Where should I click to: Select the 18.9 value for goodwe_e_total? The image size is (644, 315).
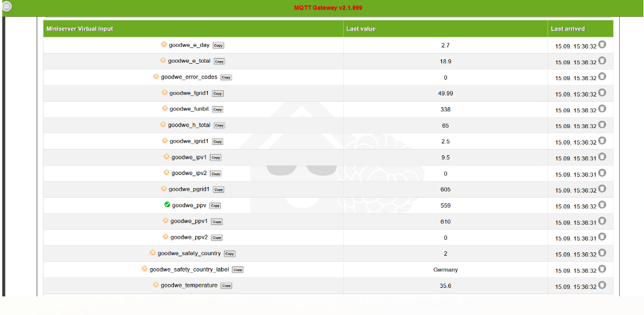coord(446,62)
